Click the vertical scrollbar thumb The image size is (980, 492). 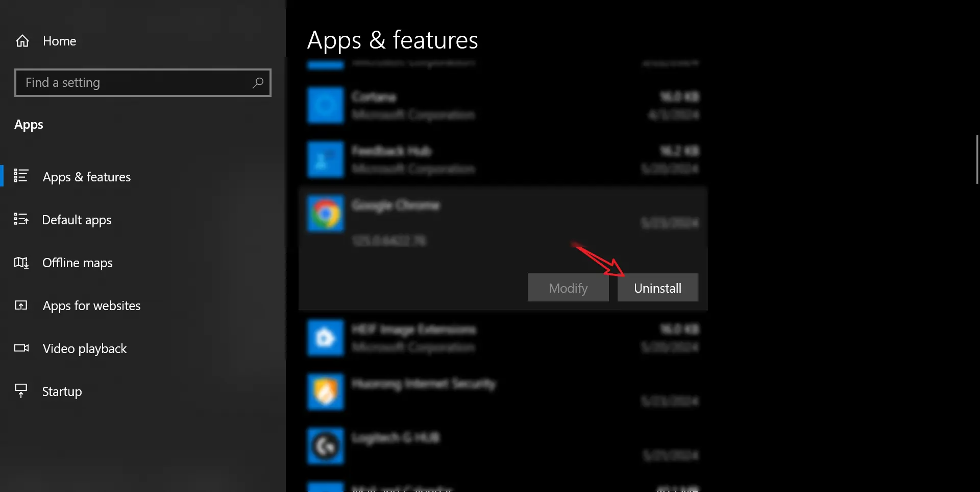[x=977, y=159]
